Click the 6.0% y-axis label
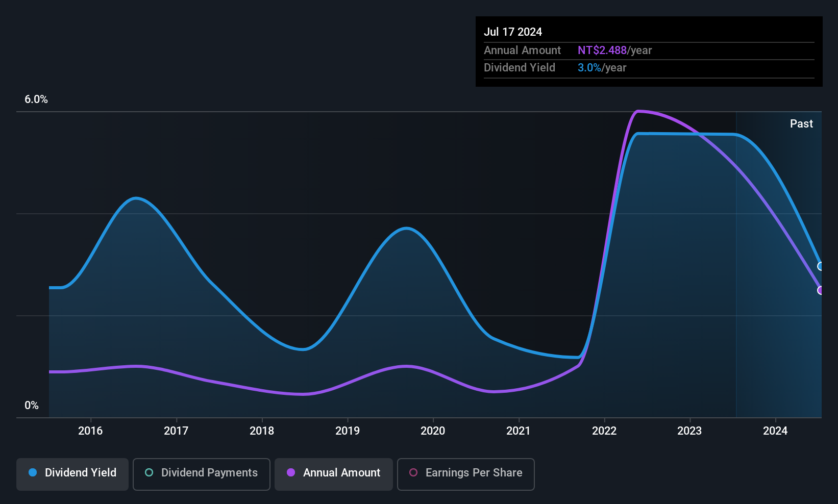The width and height of the screenshot is (838, 504). pyautogui.click(x=36, y=99)
